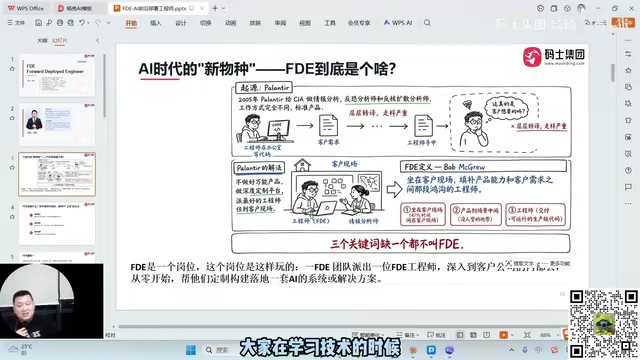Expand the 备注 dropdown arrow in status bar

point(418,335)
